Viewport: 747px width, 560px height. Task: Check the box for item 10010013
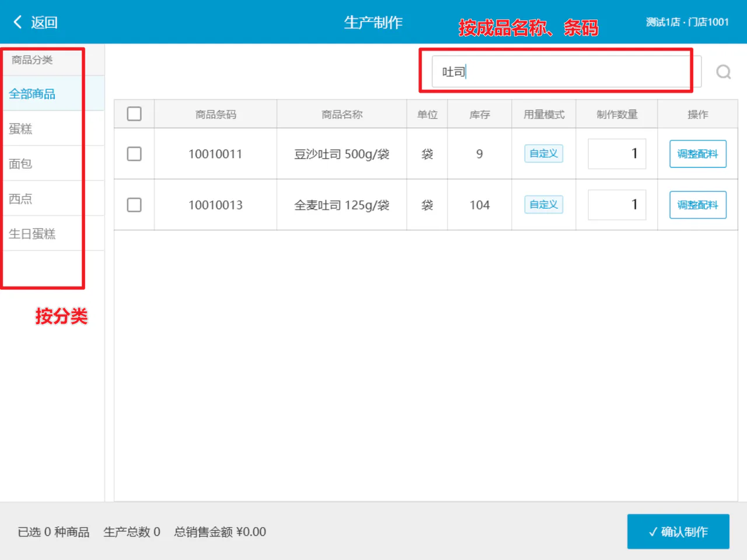pos(134,205)
